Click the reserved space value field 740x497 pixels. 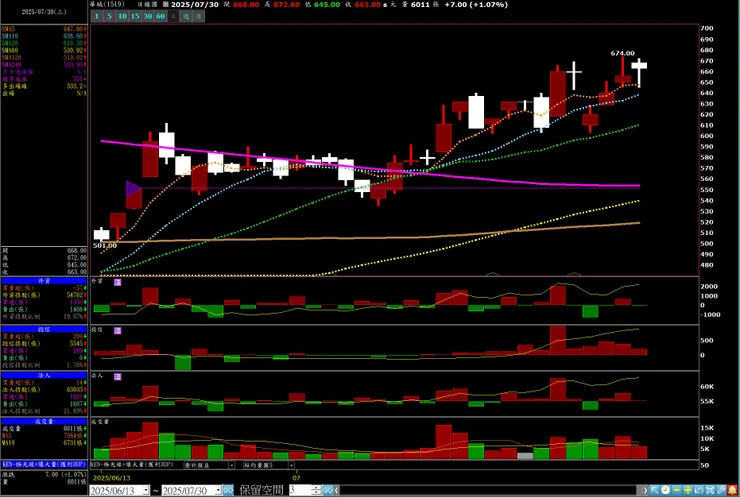pyautogui.click(x=300, y=491)
